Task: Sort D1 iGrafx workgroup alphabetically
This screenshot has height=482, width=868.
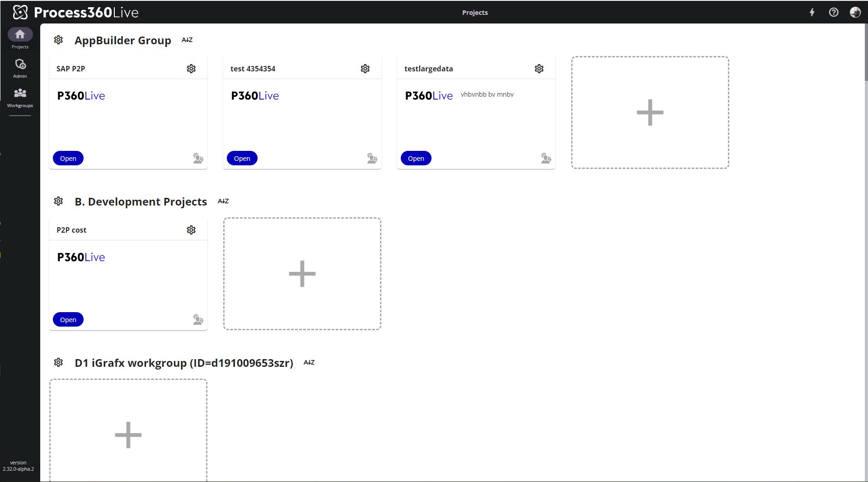Action: 309,362
